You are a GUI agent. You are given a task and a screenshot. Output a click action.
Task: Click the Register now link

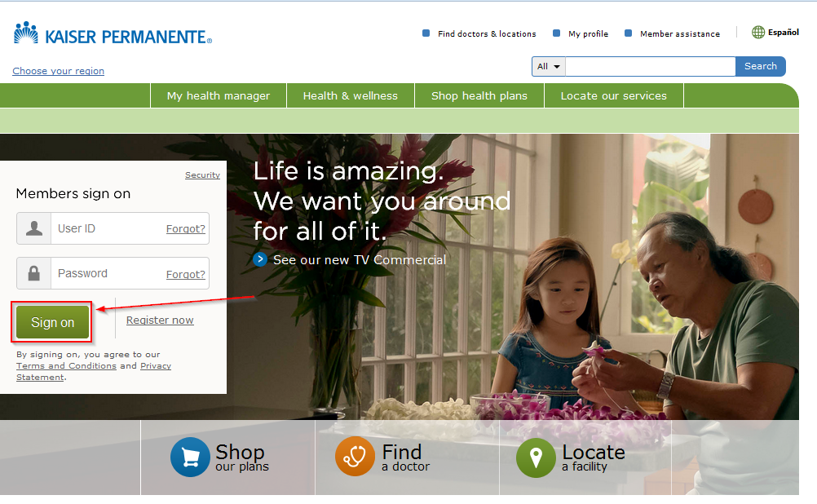[x=160, y=320]
